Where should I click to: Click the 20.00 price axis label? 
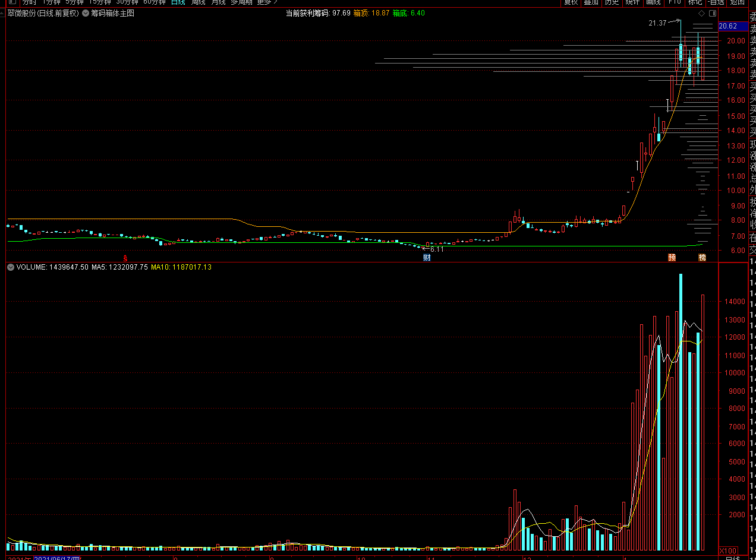737,41
